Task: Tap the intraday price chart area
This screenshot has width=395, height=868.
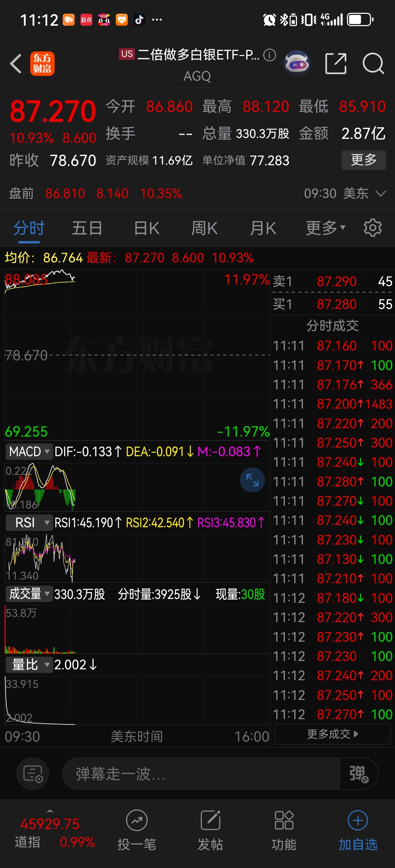Action: click(x=137, y=355)
